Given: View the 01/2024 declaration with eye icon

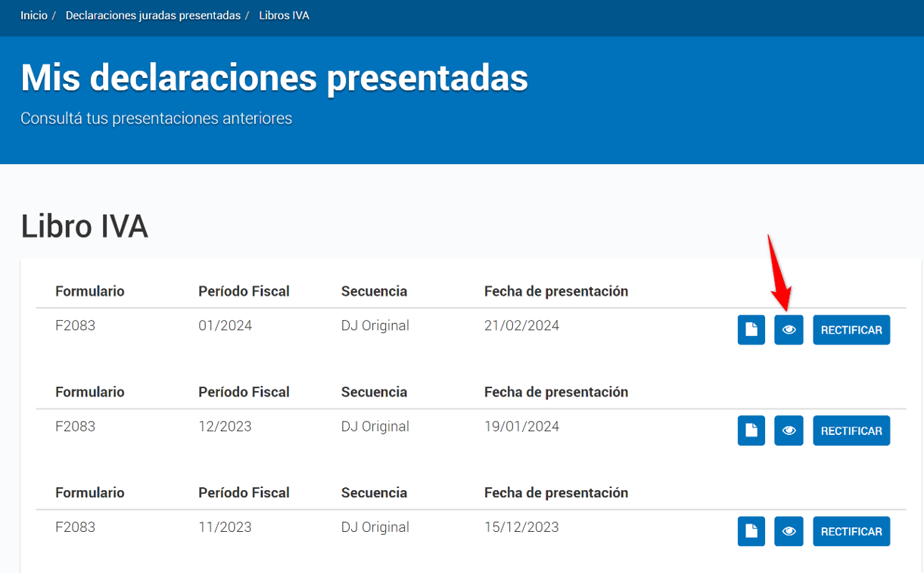Looking at the screenshot, I should coord(789,330).
